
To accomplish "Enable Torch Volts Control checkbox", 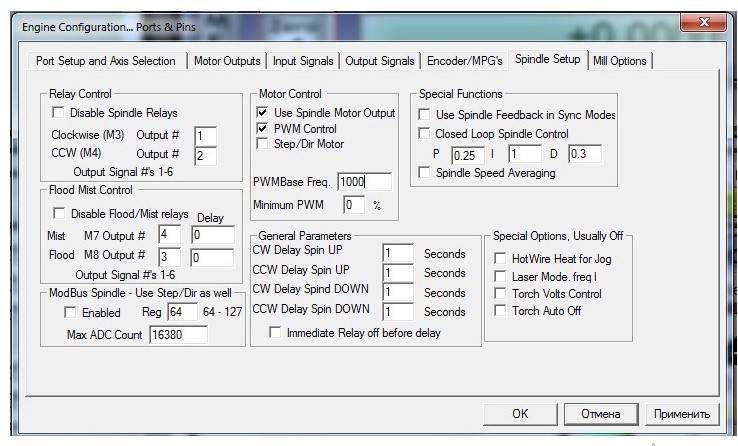I will tap(500, 294).
